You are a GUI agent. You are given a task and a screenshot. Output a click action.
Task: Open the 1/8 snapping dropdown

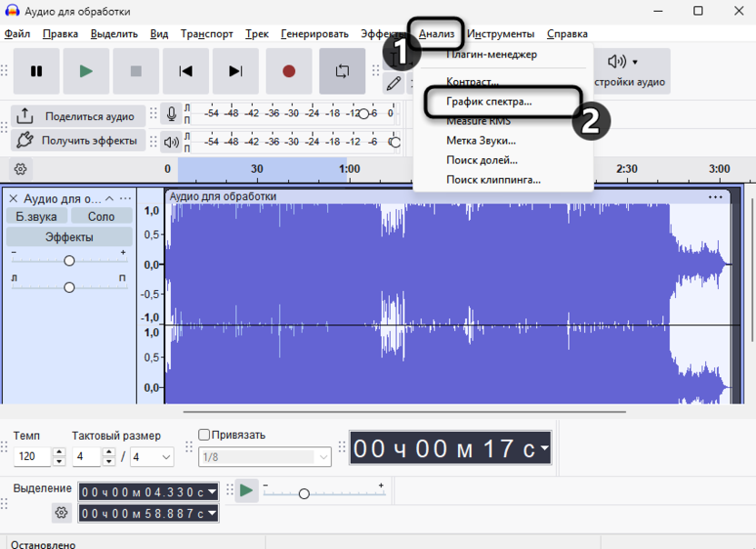coord(264,457)
